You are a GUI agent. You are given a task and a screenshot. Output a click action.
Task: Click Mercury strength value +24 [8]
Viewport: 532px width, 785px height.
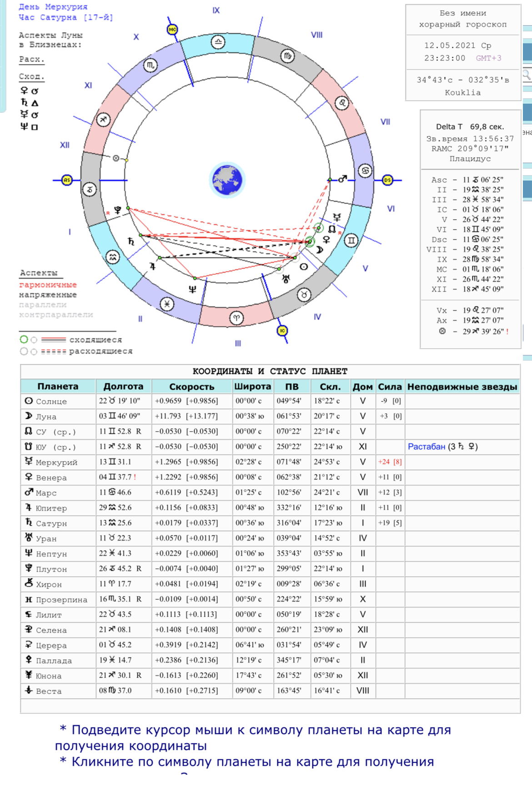[390, 462]
